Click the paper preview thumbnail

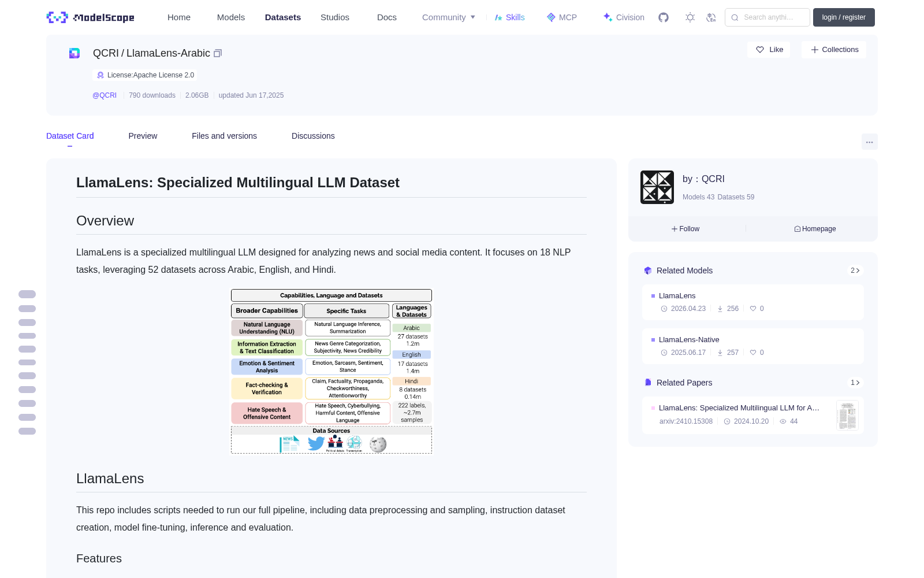click(x=847, y=415)
